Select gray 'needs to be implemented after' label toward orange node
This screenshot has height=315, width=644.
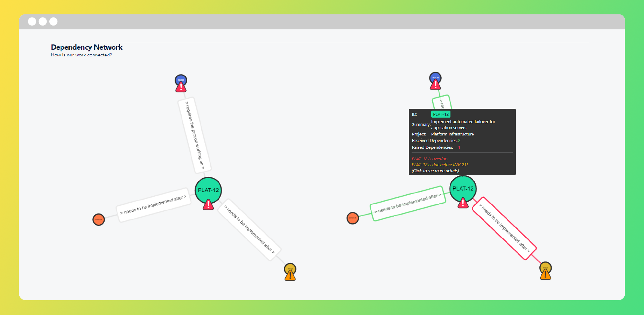(x=154, y=205)
